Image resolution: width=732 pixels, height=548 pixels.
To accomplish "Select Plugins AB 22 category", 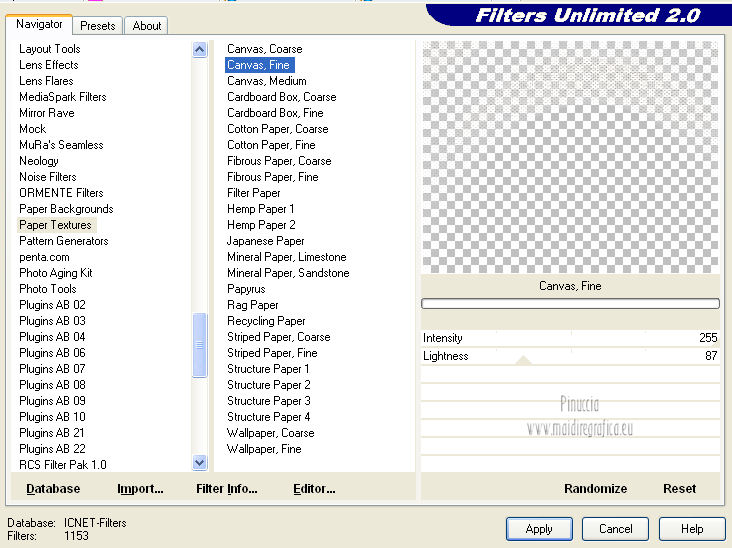I will pyautogui.click(x=52, y=449).
